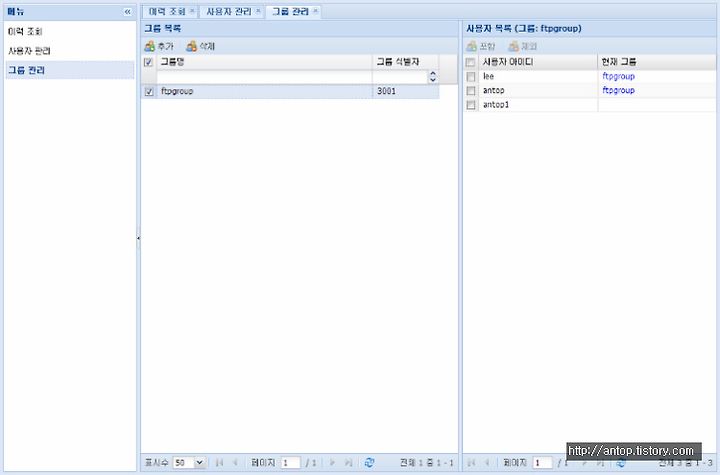Click the 사용자 목록 (그룹: ftpgroup) panel title
The image size is (720, 475).
tap(523, 28)
